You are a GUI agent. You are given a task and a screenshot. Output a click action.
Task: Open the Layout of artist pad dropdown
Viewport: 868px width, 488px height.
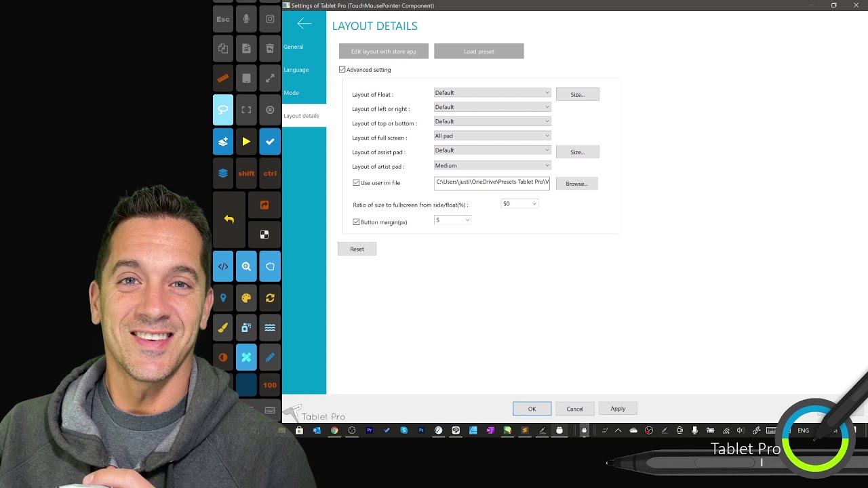(x=492, y=165)
